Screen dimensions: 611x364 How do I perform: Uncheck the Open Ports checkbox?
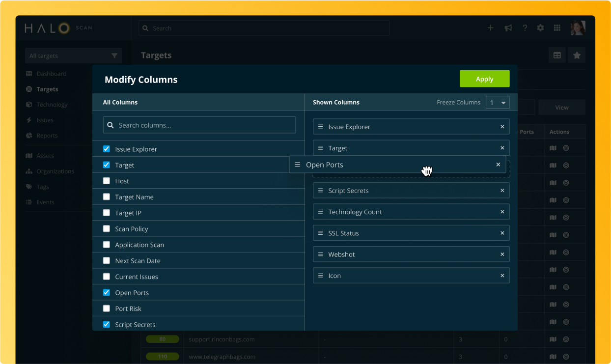point(106,292)
